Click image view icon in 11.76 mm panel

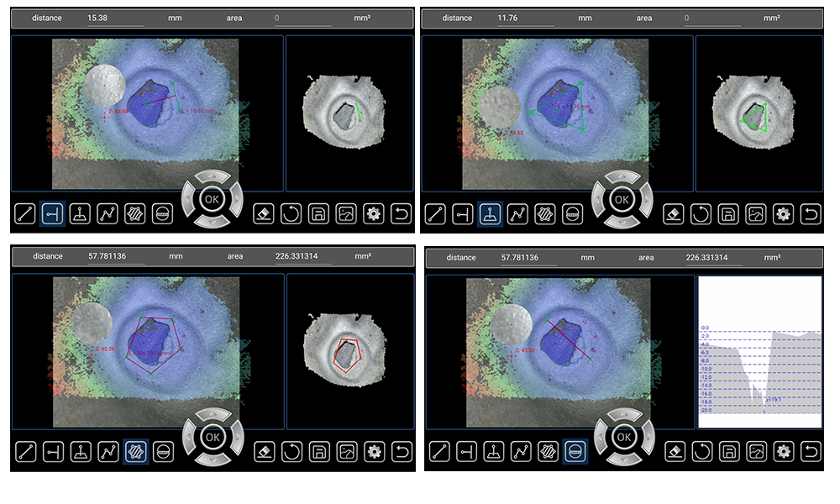pyautogui.click(x=756, y=214)
